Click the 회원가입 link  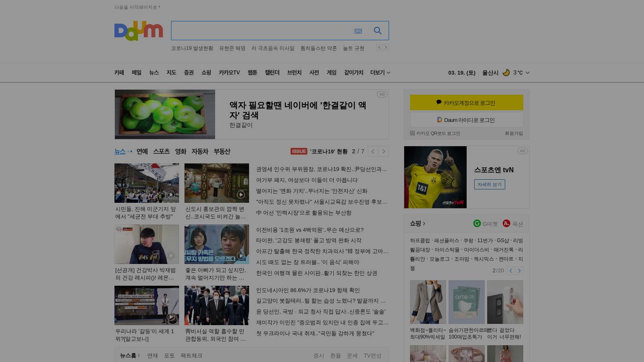[514, 133]
